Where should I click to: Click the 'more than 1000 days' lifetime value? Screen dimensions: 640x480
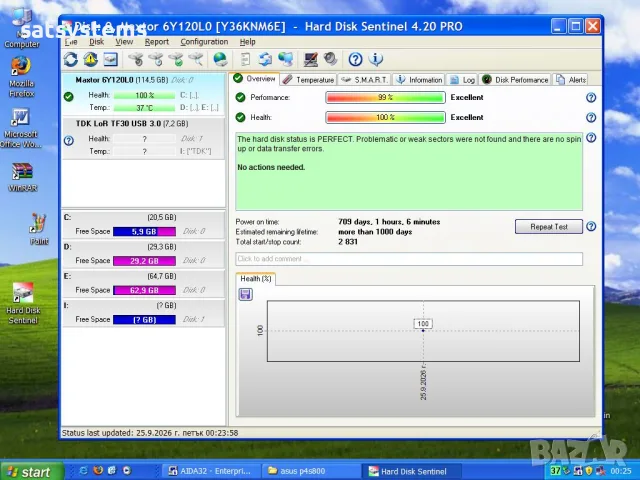click(x=375, y=232)
